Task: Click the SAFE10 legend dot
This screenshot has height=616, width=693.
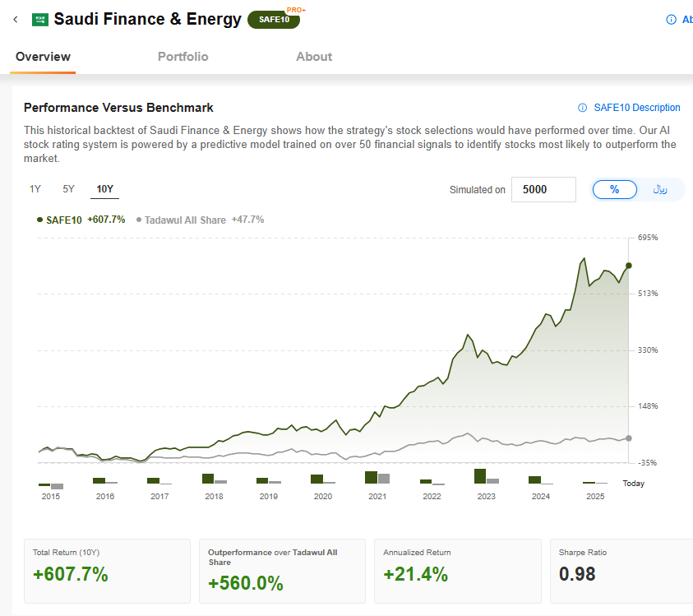Action: (x=39, y=220)
